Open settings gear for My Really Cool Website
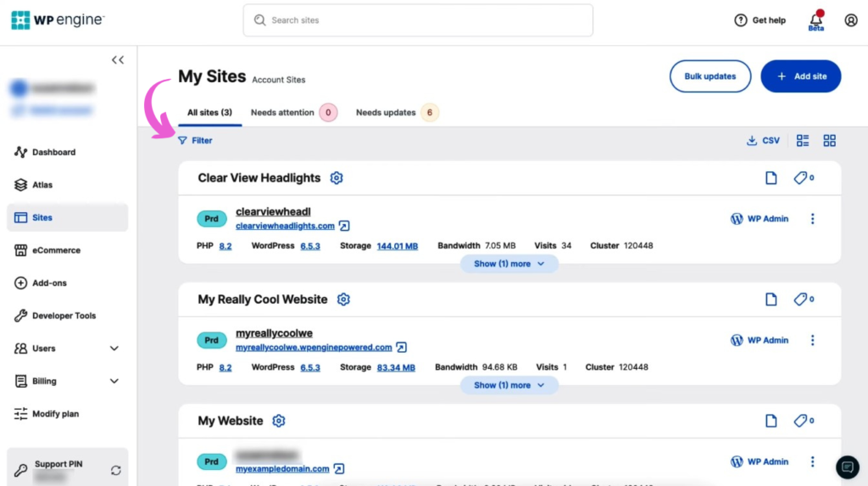 344,299
